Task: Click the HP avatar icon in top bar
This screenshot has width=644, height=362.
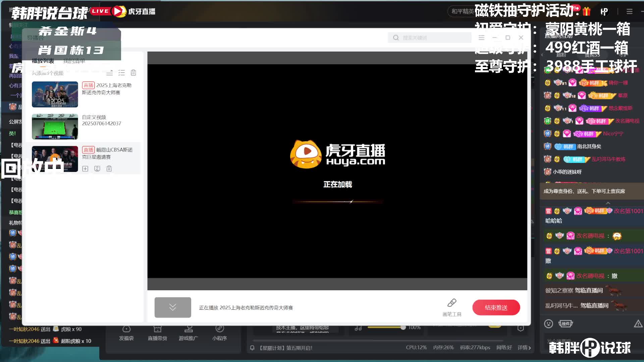Action: pyautogui.click(x=604, y=11)
